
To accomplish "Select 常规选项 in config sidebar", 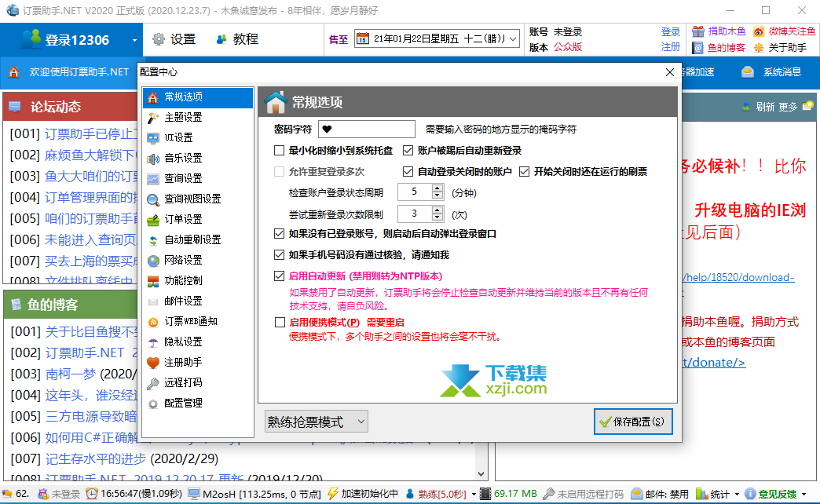I will [x=198, y=97].
